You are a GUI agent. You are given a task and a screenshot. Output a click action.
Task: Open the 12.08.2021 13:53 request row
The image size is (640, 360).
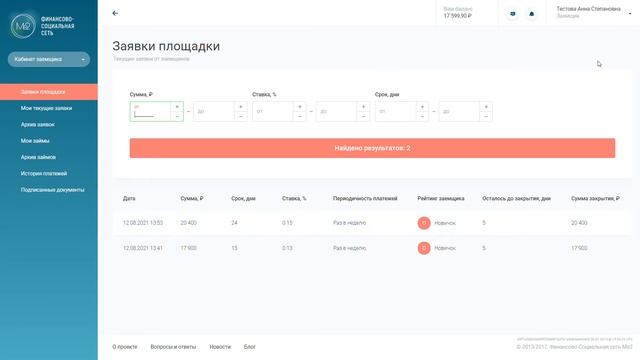pyautogui.click(x=372, y=223)
